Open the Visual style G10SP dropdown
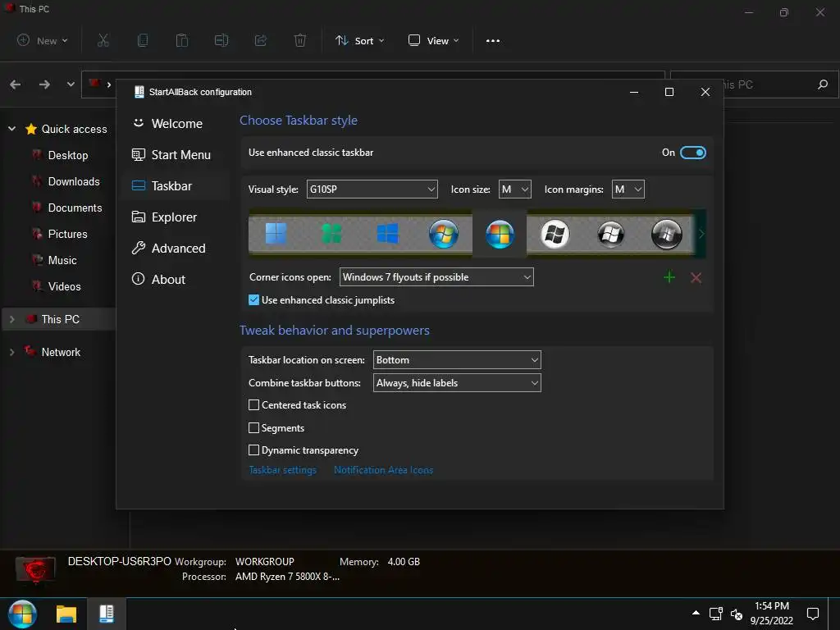Image resolution: width=840 pixels, height=630 pixels. [x=372, y=189]
